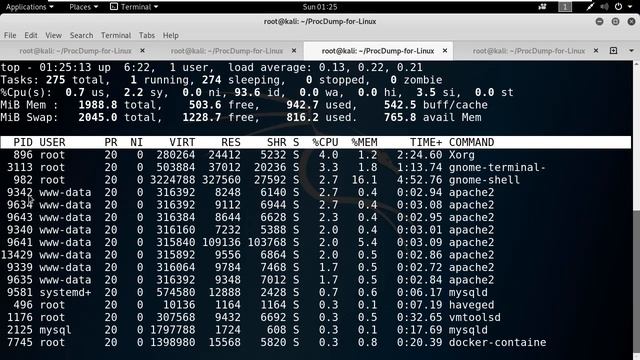Click the load average values
The height and width of the screenshot is (360, 640).
[x=371, y=67]
